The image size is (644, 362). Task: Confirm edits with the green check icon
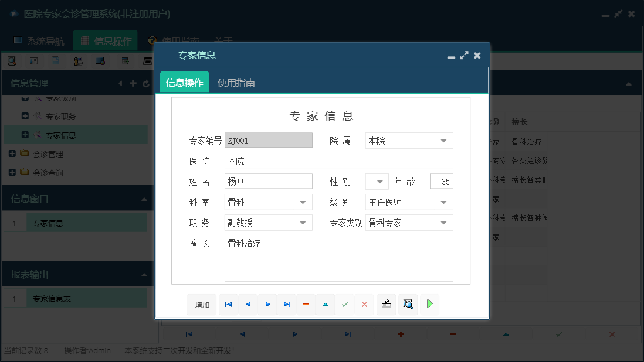345,304
